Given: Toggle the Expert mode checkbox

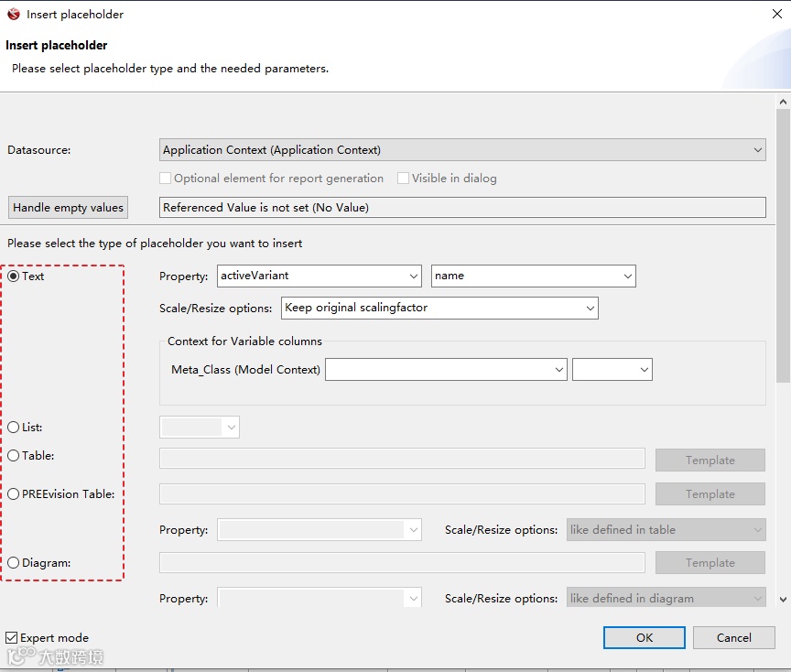Looking at the screenshot, I should 12,638.
